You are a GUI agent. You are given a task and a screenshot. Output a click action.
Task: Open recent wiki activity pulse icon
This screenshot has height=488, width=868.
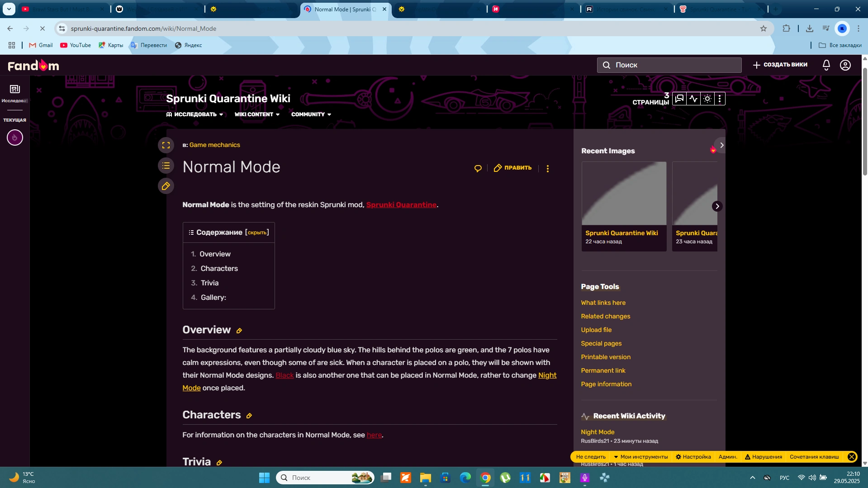click(x=693, y=98)
